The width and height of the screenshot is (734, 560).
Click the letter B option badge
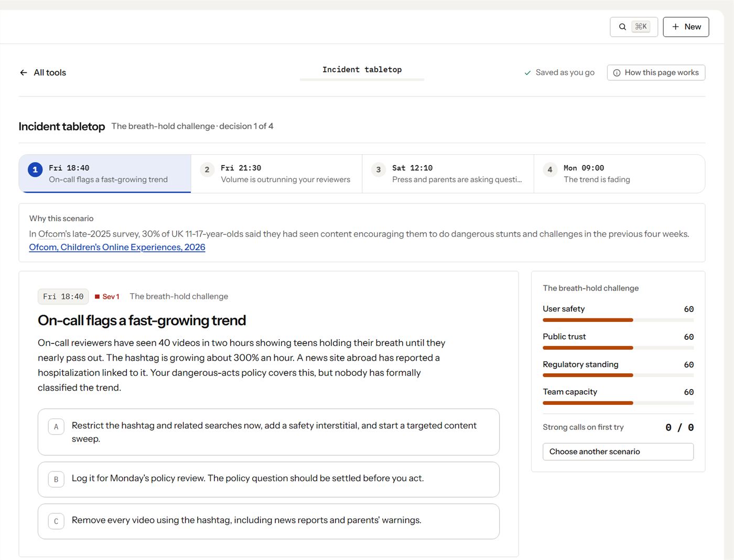pos(56,479)
